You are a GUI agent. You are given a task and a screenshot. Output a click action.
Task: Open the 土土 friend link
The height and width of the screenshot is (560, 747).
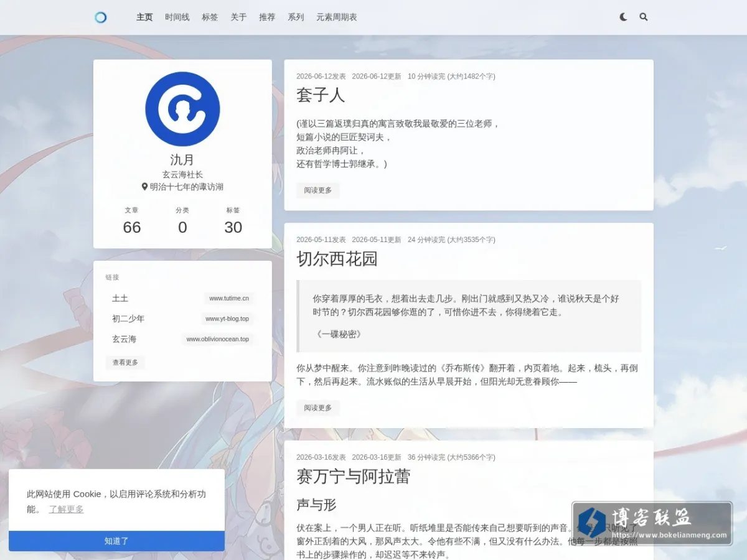pos(120,299)
